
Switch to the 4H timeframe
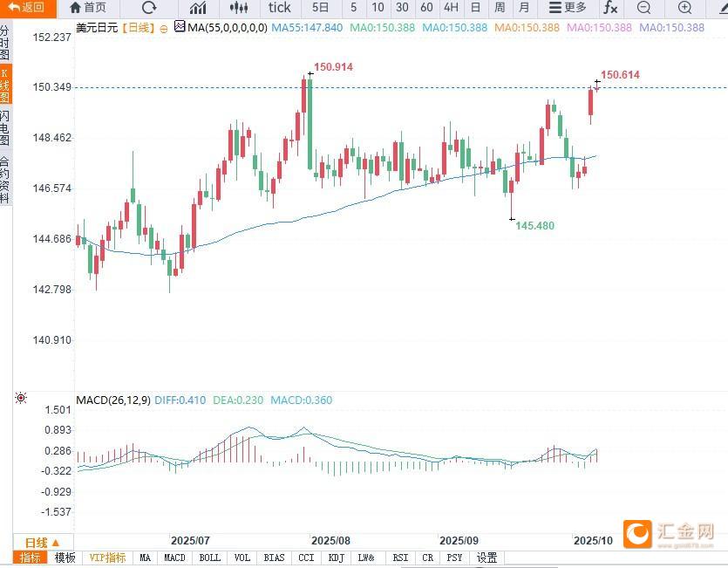click(451, 8)
